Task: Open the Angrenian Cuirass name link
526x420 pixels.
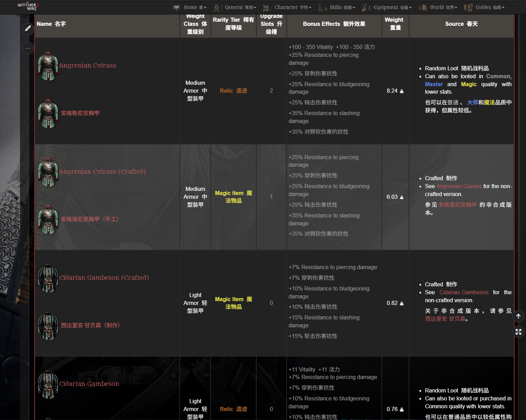Action: (x=88, y=65)
